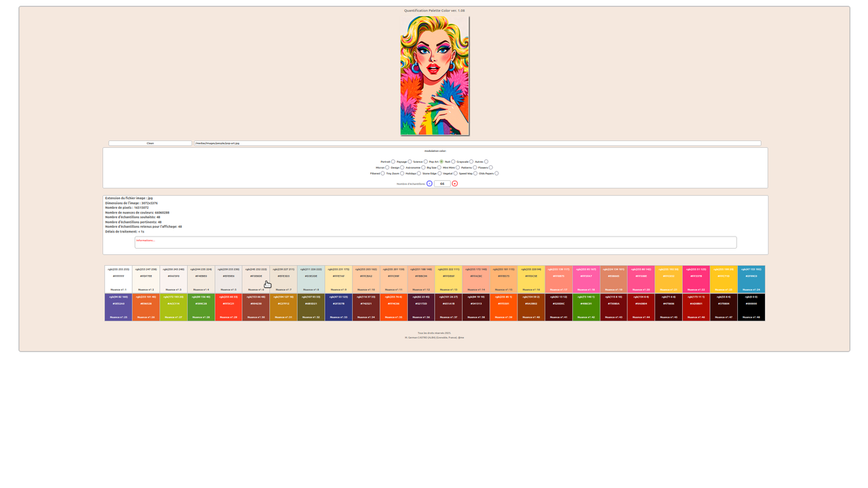868x488 pixels.
Task: Pick salmon swatch Nuance n°17
Action: [x=559, y=279]
